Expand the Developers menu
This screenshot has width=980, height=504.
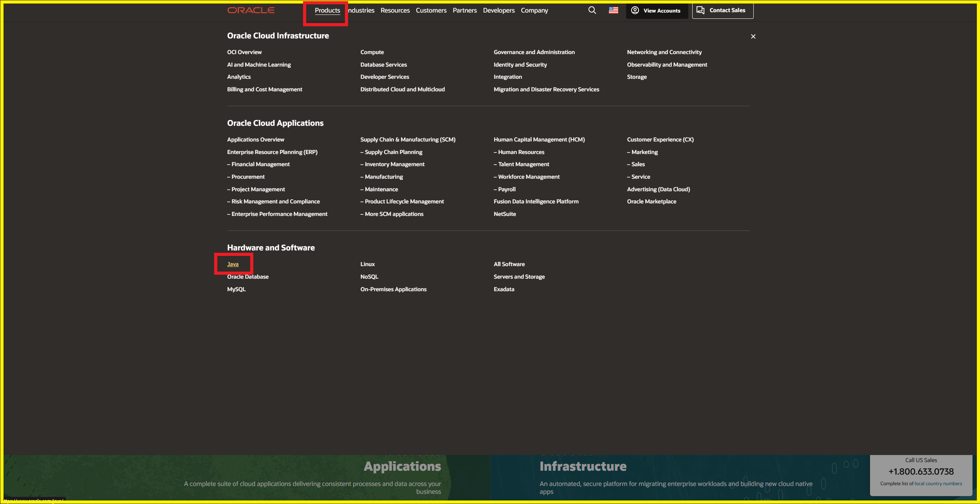[498, 11]
